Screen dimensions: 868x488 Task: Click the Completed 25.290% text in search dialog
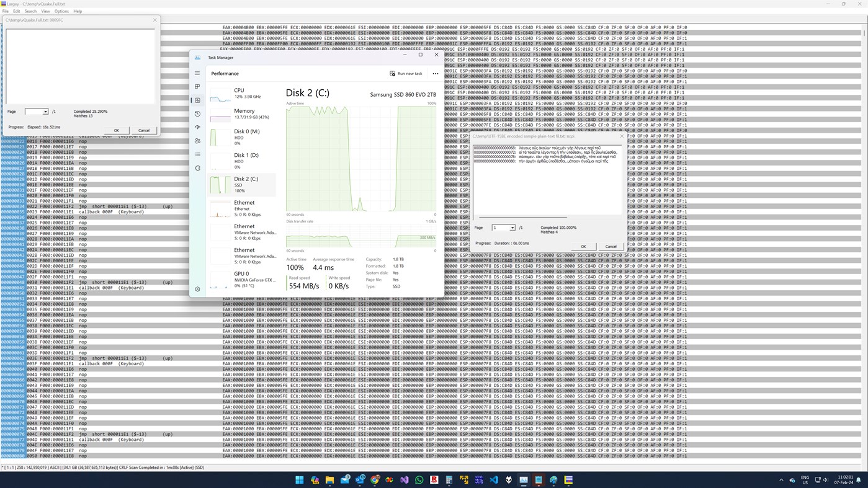[x=91, y=112]
